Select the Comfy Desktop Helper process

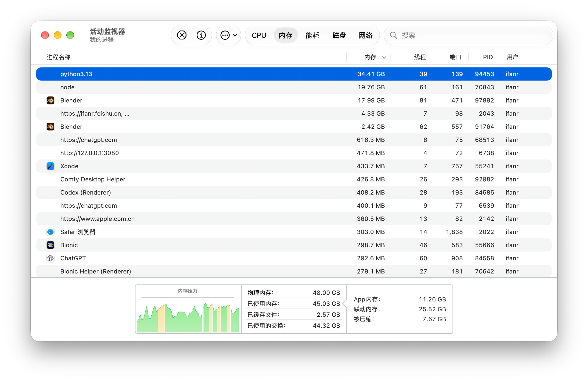(x=294, y=179)
